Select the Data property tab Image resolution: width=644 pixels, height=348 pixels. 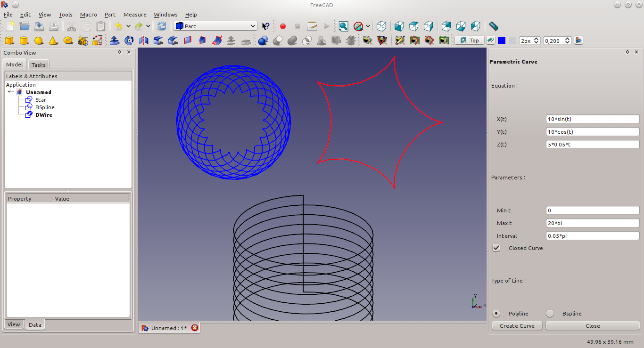coord(35,324)
